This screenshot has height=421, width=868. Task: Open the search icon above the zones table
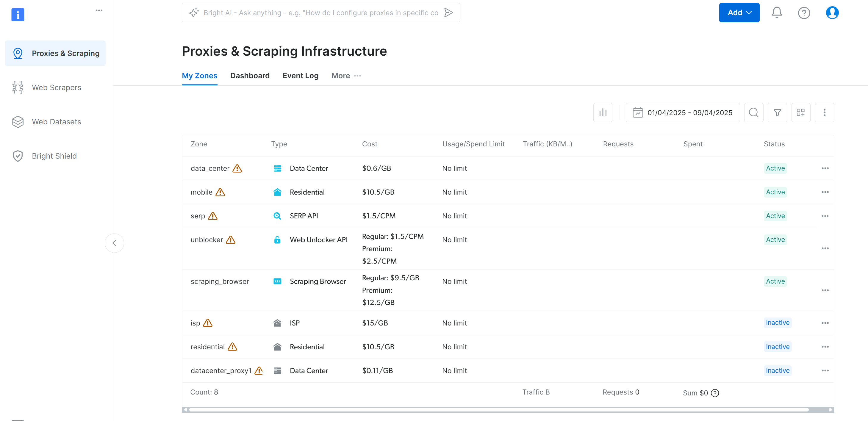tap(754, 112)
